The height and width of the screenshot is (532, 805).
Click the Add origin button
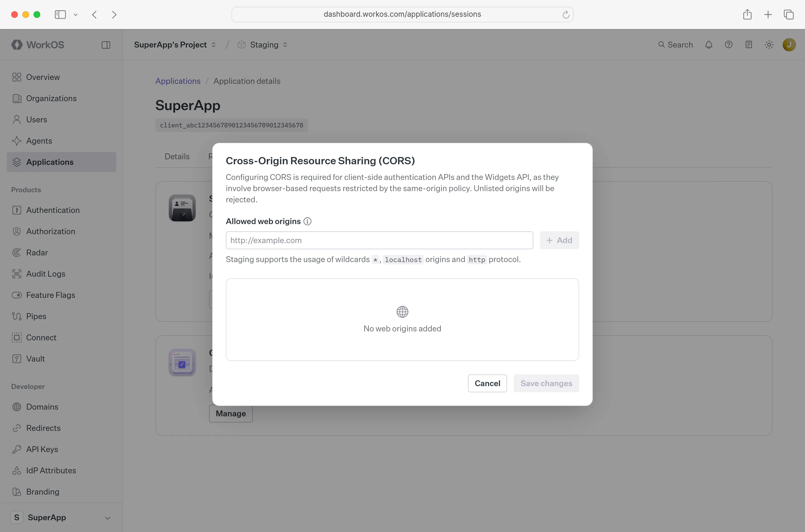coord(559,240)
